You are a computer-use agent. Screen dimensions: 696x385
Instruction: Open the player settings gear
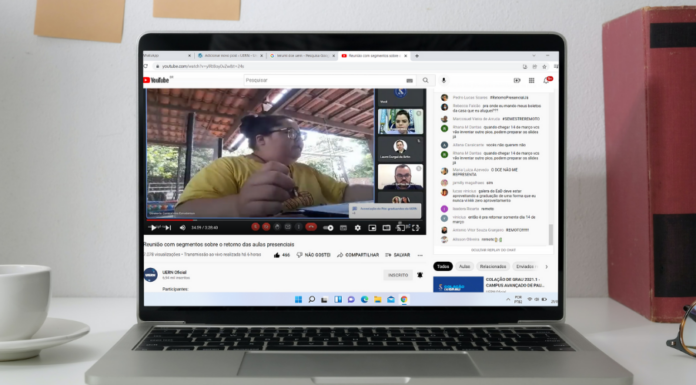pyautogui.click(x=358, y=228)
